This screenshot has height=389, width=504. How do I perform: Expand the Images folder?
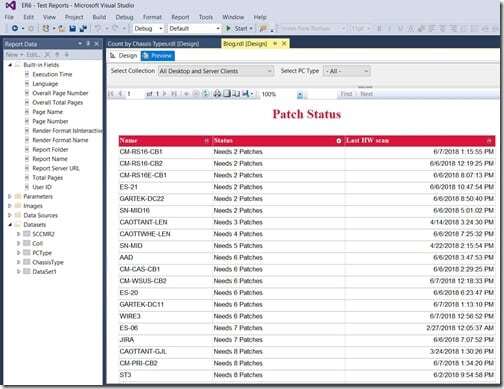[10, 206]
